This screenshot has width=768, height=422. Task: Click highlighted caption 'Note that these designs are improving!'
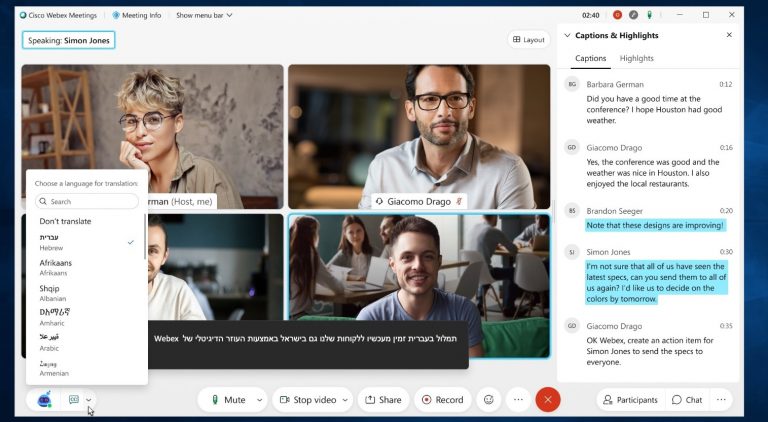pos(655,225)
